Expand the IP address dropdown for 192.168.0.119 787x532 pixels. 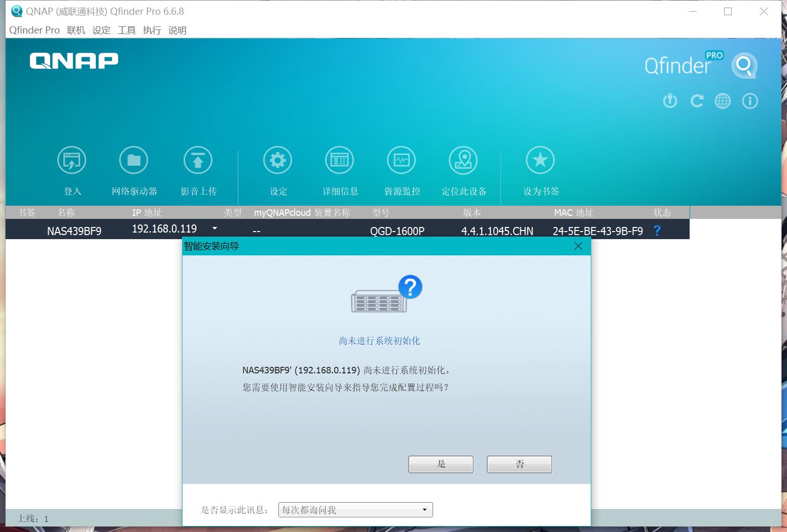click(x=214, y=229)
